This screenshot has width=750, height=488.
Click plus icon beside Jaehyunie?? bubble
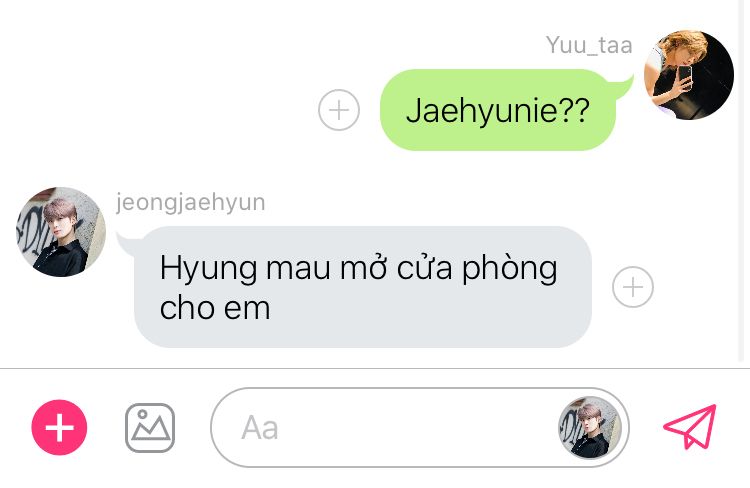click(339, 110)
